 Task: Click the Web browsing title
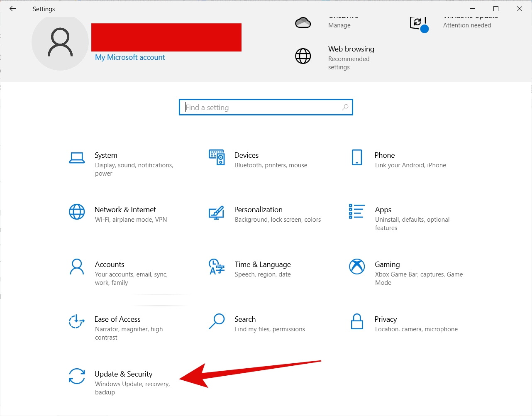pos(351,49)
